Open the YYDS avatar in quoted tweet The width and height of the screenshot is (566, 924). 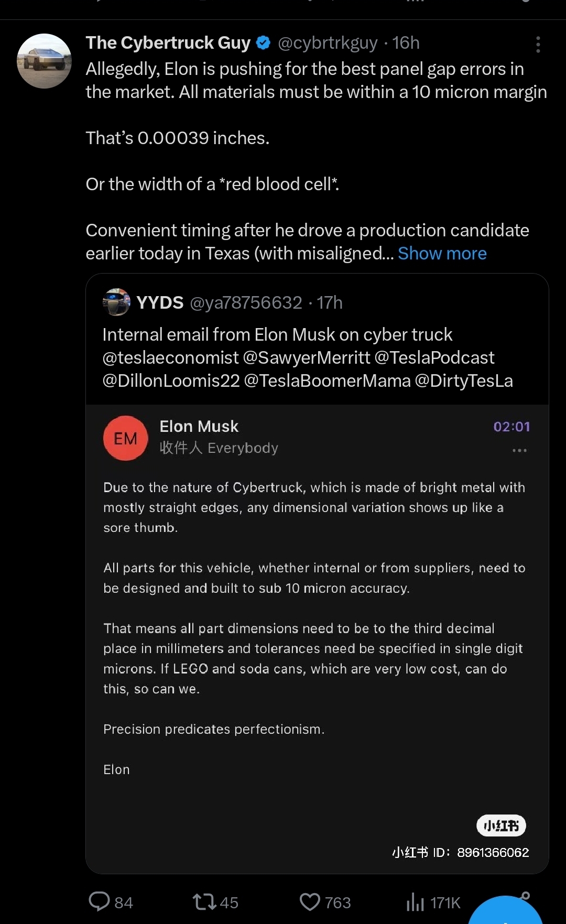(x=116, y=302)
